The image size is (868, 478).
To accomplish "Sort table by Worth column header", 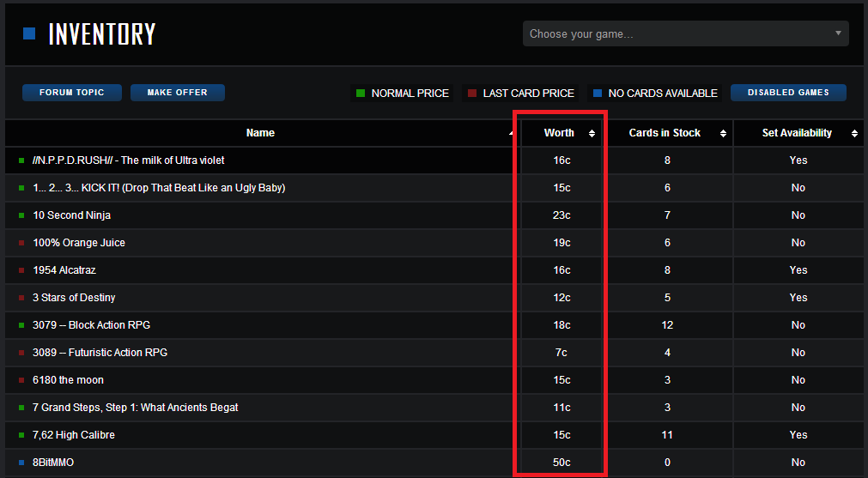I will tap(561, 133).
